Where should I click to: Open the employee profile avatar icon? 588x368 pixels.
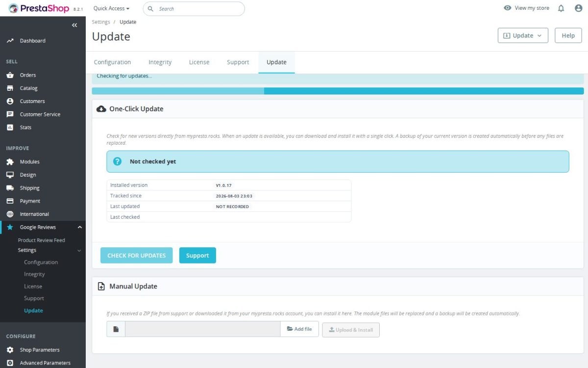[x=578, y=8]
